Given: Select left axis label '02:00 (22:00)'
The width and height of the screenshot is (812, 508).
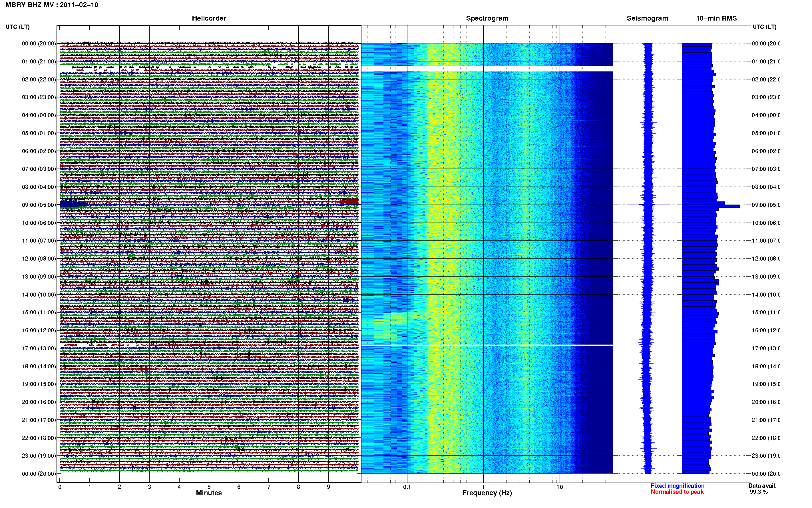Looking at the screenshot, I should click(39, 80).
